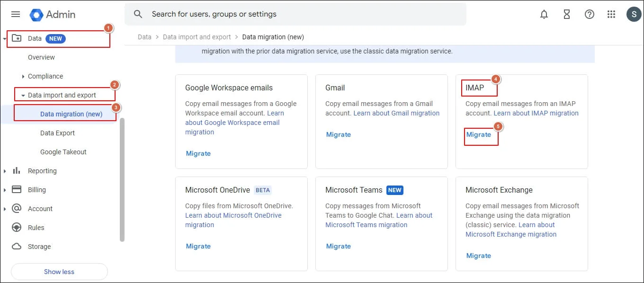Open Storage in the sidebar

[x=39, y=247]
